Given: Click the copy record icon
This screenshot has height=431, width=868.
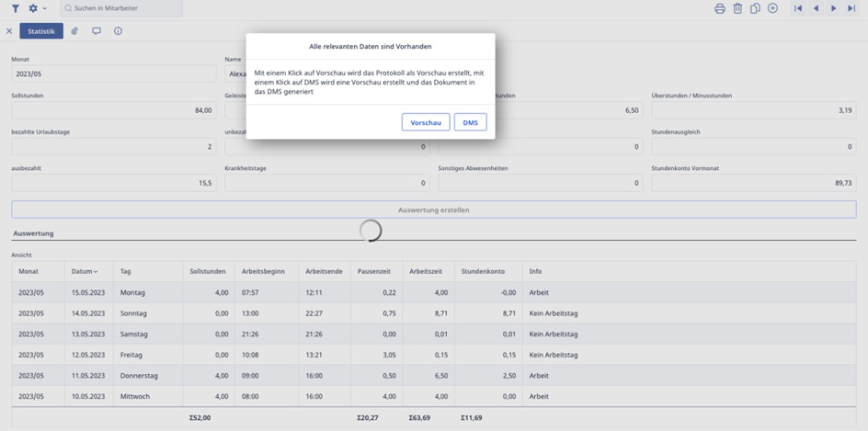Looking at the screenshot, I should [755, 8].
